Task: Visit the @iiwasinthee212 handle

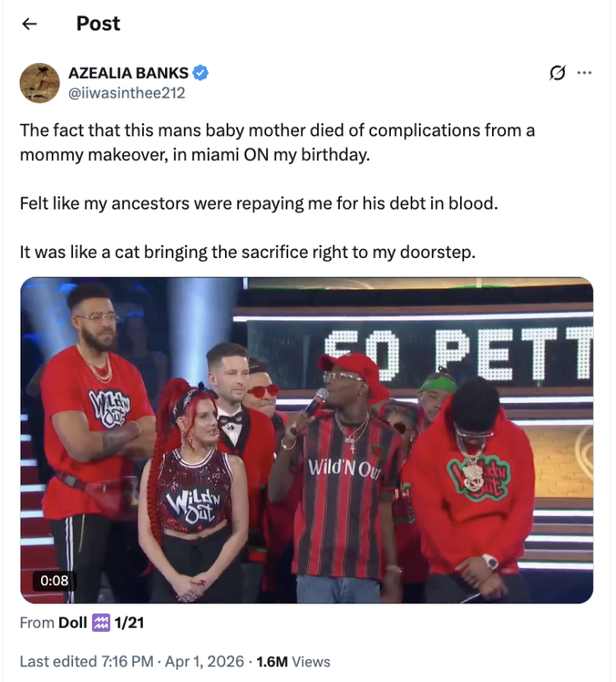Action: pos(126,93)
